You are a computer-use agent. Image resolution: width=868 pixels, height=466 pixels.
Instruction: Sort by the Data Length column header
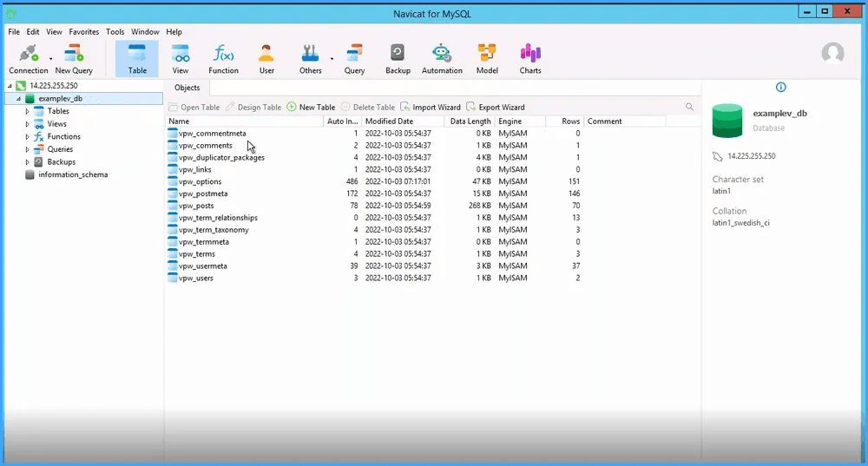click(470, 121)
